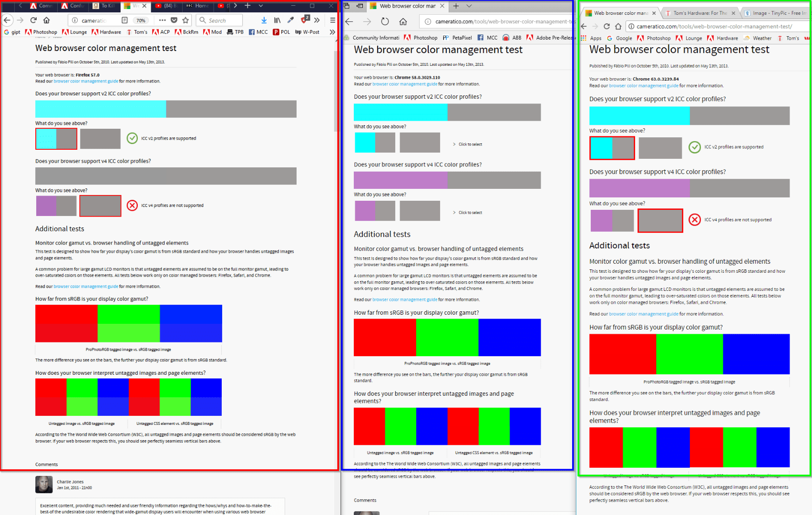
Task: Open the Firefox hamburger menu
Action: point(332,20)
